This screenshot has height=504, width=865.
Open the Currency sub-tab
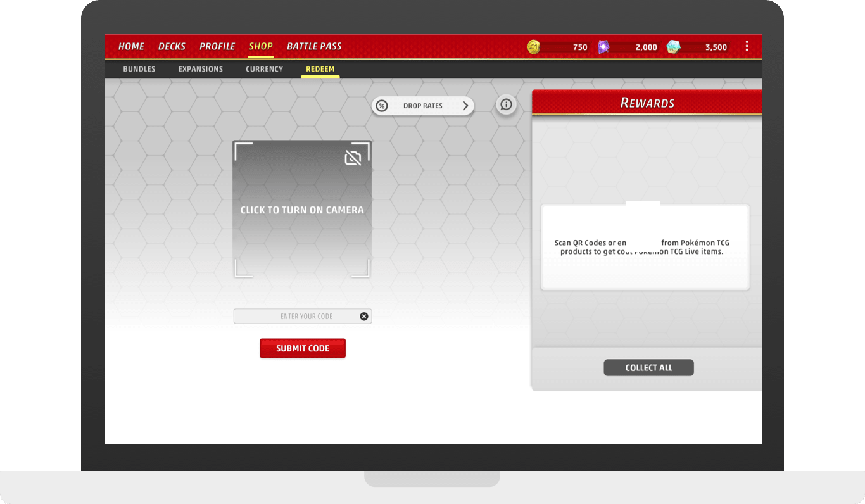(264, 69)
